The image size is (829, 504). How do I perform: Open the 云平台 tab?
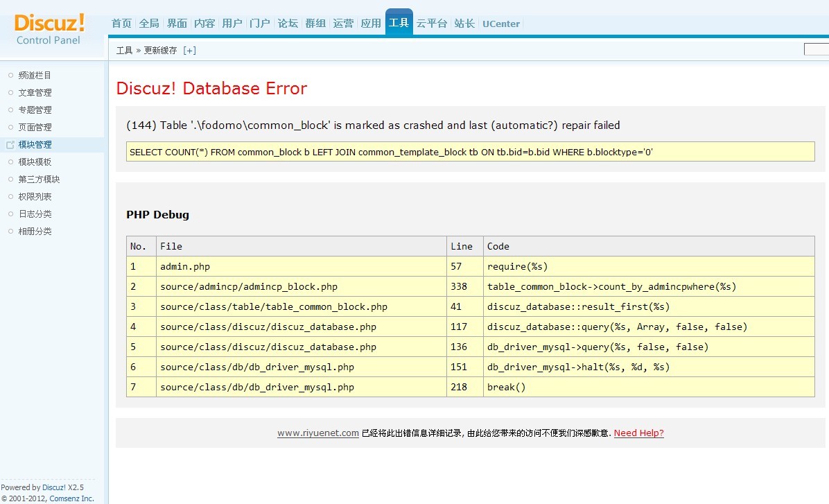(x=432, y=24)
